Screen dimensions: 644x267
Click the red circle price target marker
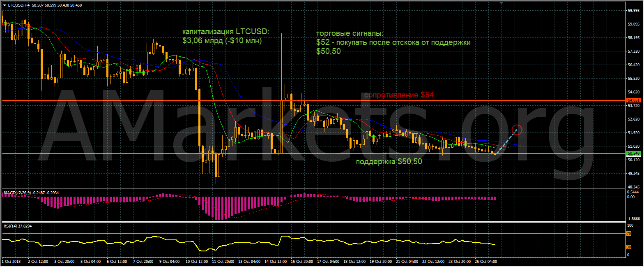517,130
